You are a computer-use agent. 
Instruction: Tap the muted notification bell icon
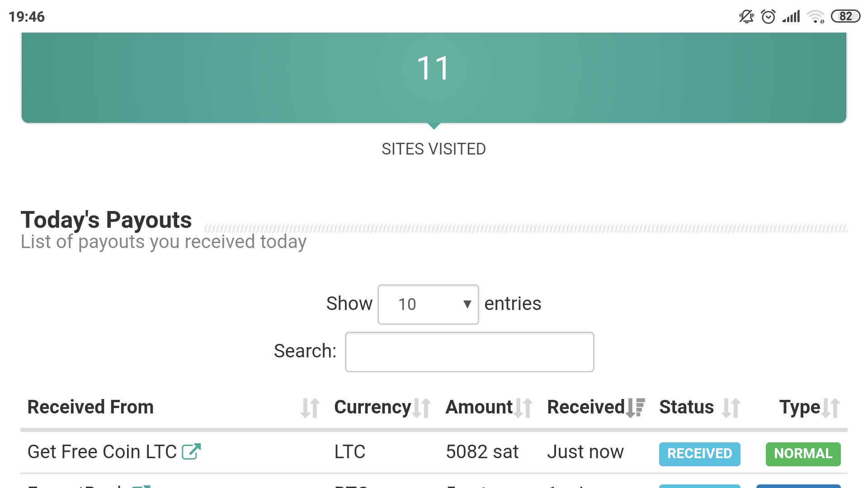click(x=746, y=17)
